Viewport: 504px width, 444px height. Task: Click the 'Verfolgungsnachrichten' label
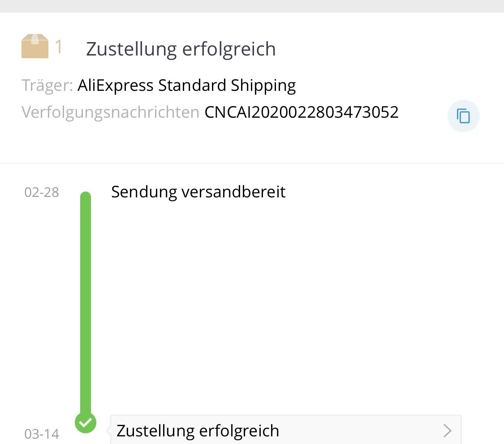tap(110, 112)
